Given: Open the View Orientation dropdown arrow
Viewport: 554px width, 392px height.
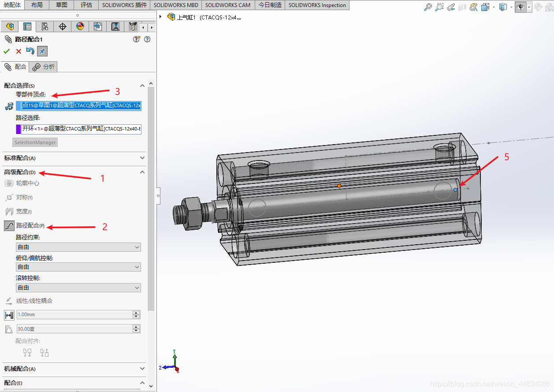Looking at the screenshot, I should click(x=494, y=7).
